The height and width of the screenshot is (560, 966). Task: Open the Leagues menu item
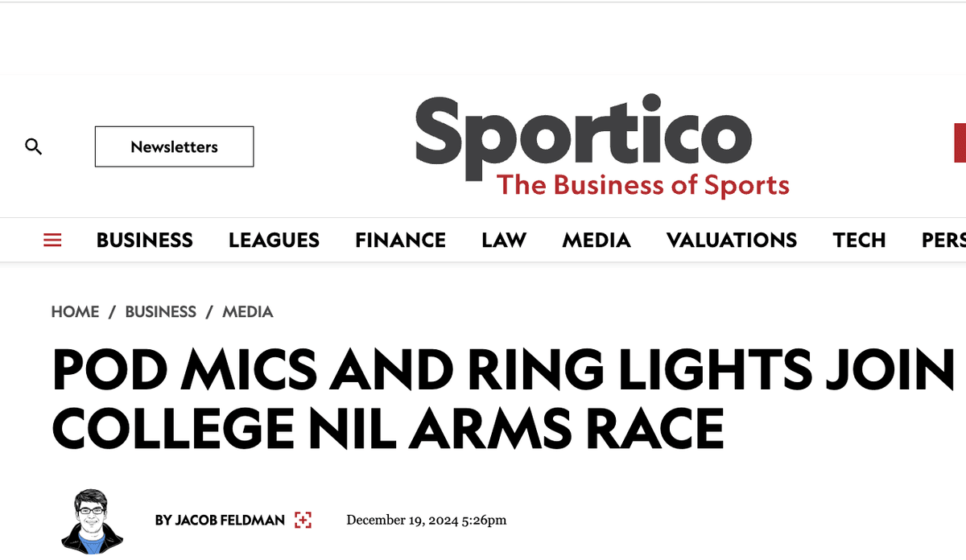274,240
